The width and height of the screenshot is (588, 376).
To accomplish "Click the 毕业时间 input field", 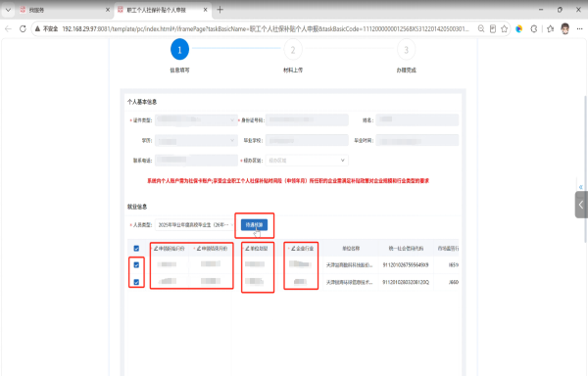I will [417, 140].
